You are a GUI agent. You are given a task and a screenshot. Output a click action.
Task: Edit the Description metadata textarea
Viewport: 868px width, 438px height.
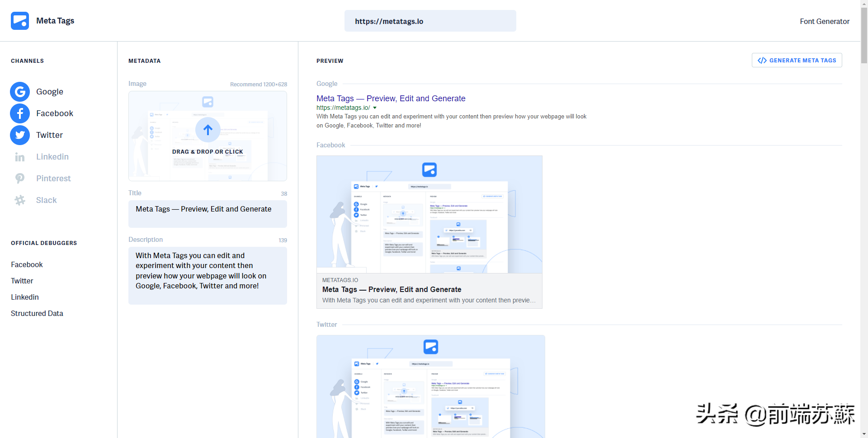tap(208, 276)
